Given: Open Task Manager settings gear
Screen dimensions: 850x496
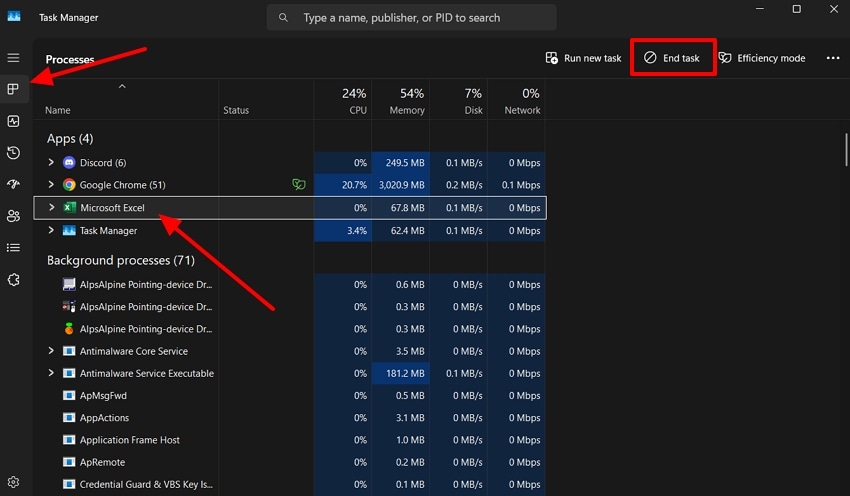Looking at the screenshot, I should click(14, 482).
